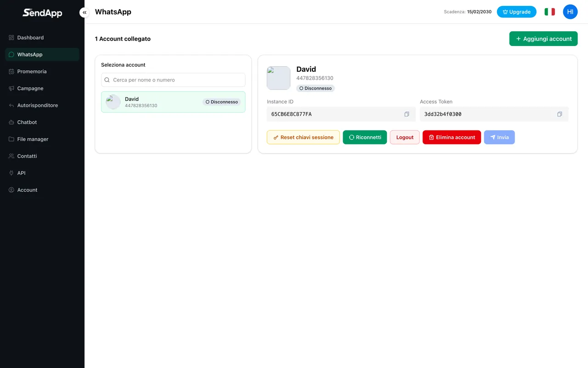Open Contatti in the sidebar
The height and width of the screenshot is (368, 588).
coord(42,156)
